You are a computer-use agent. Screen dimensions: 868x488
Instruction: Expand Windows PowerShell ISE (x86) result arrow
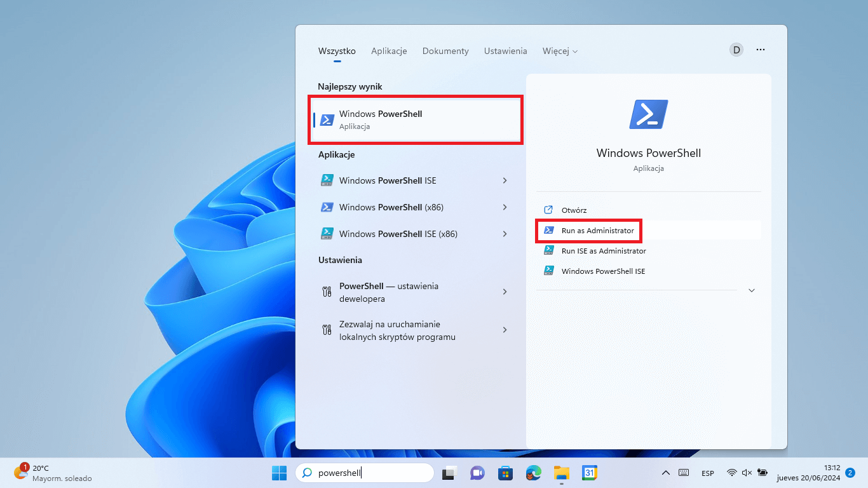tap(505, 234)
